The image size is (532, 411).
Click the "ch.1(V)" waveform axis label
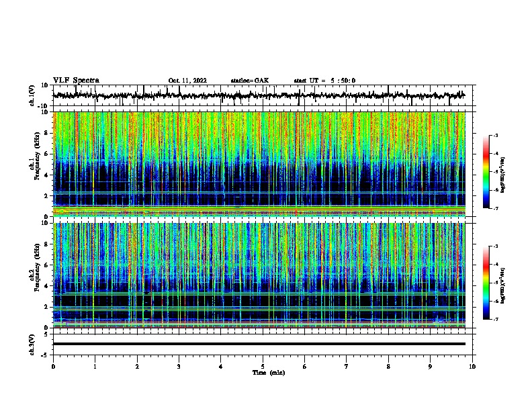point(32,95)
